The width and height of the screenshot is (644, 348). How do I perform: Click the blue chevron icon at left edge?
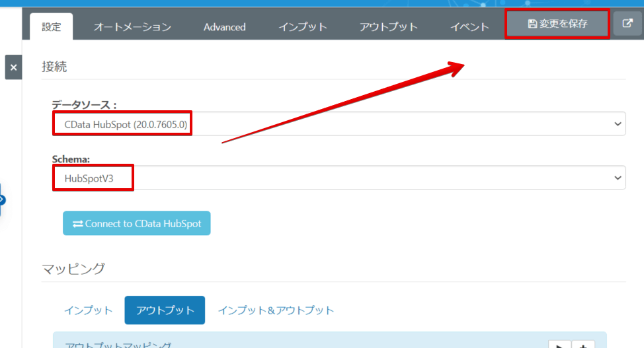[x=2, y=200]
